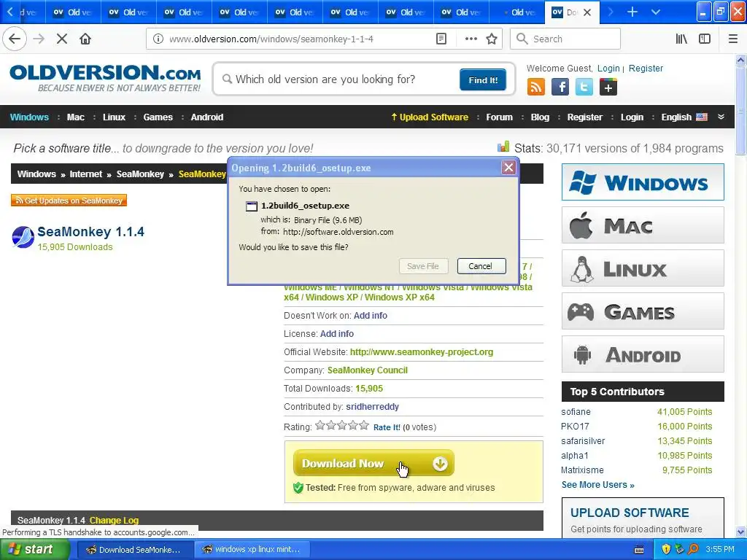
Task: Switch to Download SeaMonkey taskbar window
Action: coord(135,550)
